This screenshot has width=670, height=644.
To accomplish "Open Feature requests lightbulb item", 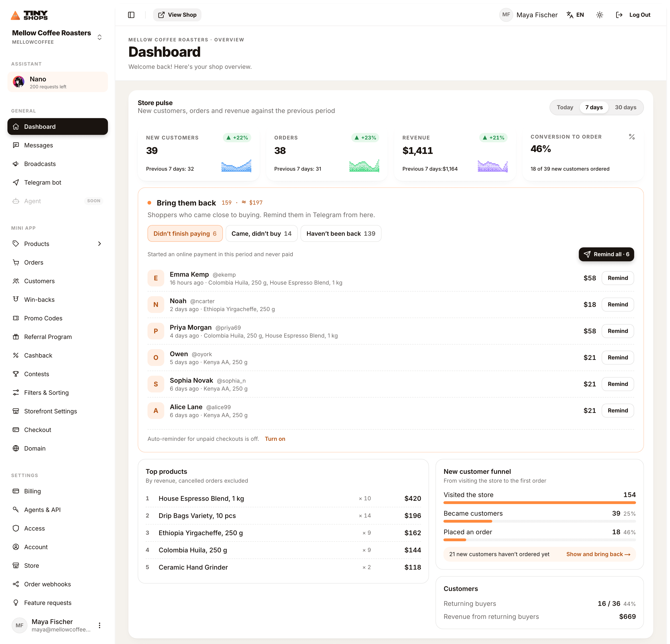I will click(57, 603).
